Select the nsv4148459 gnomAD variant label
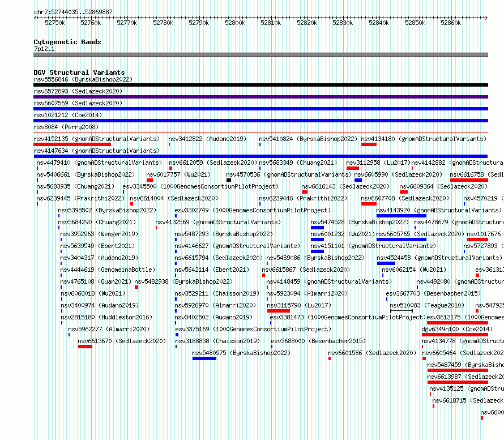This screenshot has height=440, width=504. pyautogui.click(x=329, y=281)
